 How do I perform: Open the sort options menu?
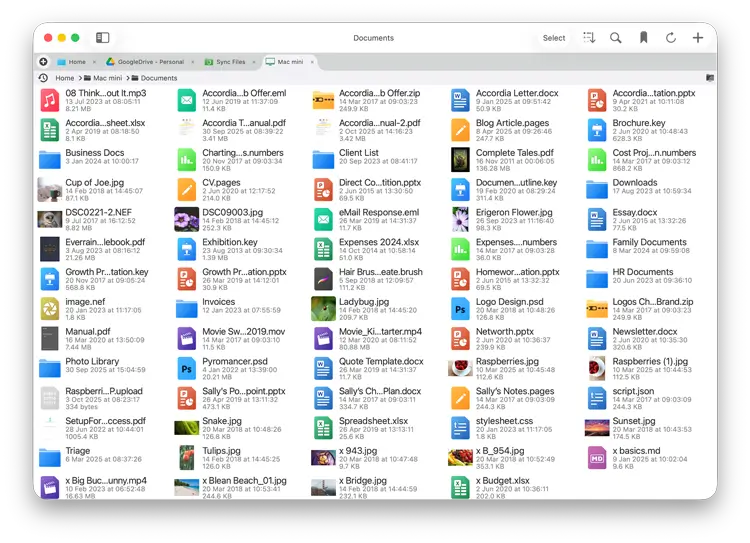click(x=589, y=38)
